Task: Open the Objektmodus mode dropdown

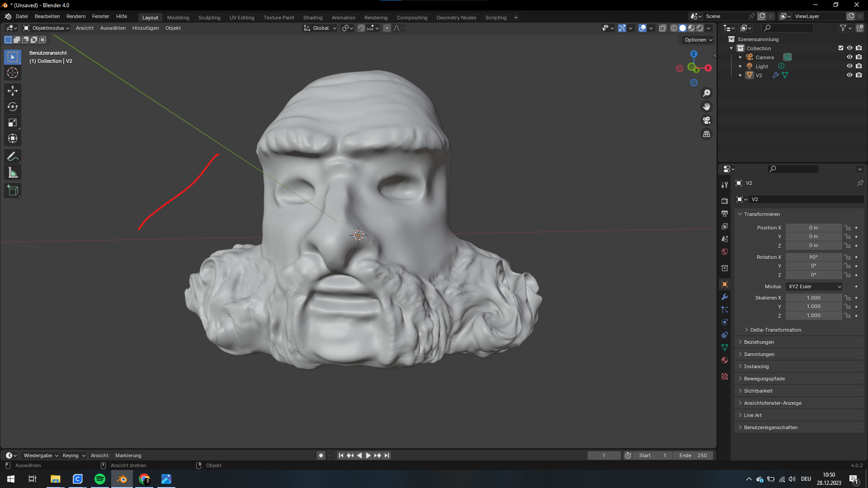Action: pyautogui.click(x=46, y=28)
